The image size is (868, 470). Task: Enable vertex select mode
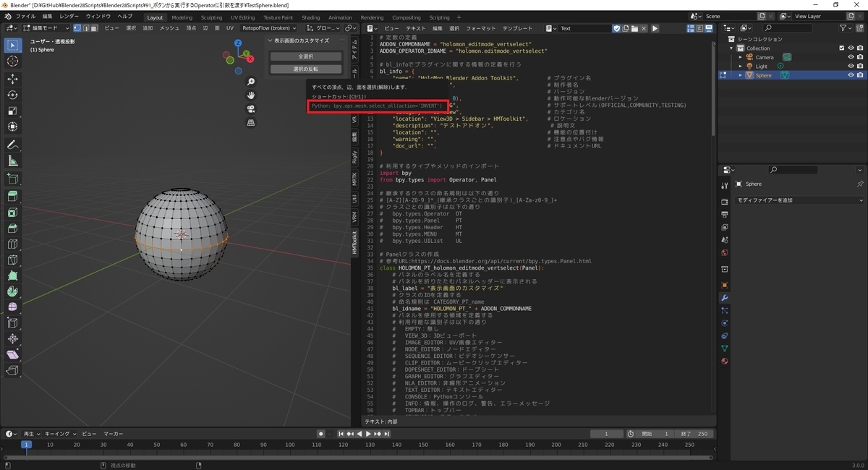[x=77, y=28]
